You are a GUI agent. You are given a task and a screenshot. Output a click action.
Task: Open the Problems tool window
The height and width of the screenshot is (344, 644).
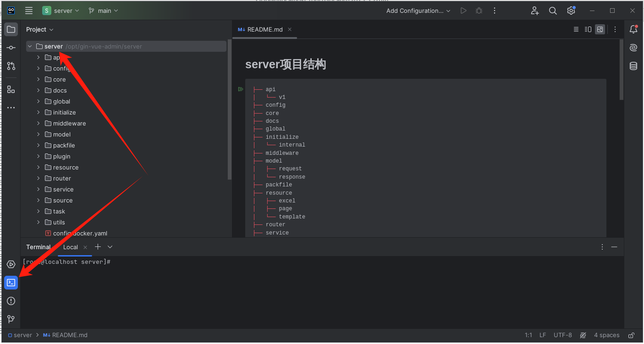pyautogui.click(x=11, y=301)
